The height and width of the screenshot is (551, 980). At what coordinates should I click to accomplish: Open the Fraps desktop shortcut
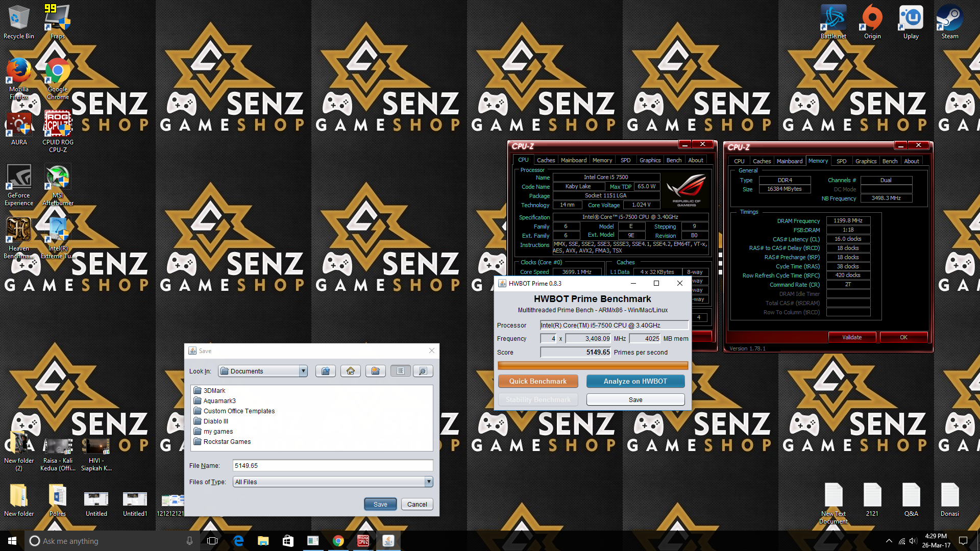(58, 22)
